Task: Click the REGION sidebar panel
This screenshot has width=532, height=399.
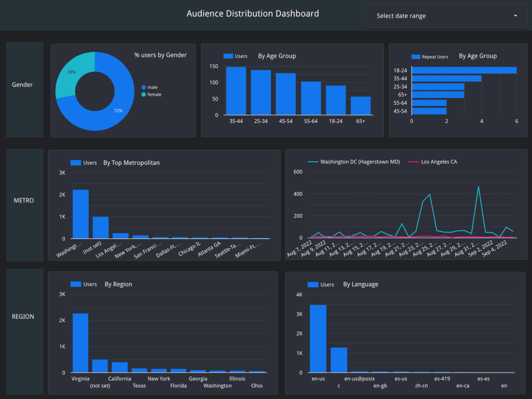Action: coord(23,317)
